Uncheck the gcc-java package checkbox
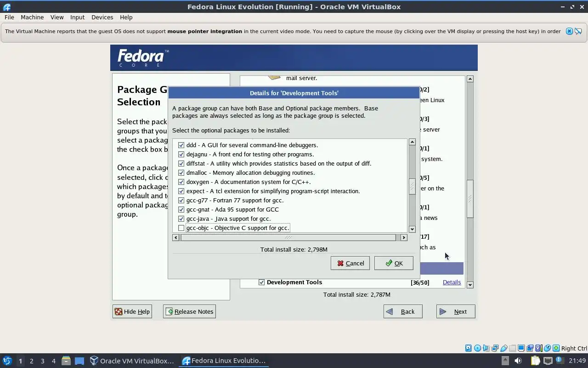Screen dimensions: 588x368 click(181, 218)
